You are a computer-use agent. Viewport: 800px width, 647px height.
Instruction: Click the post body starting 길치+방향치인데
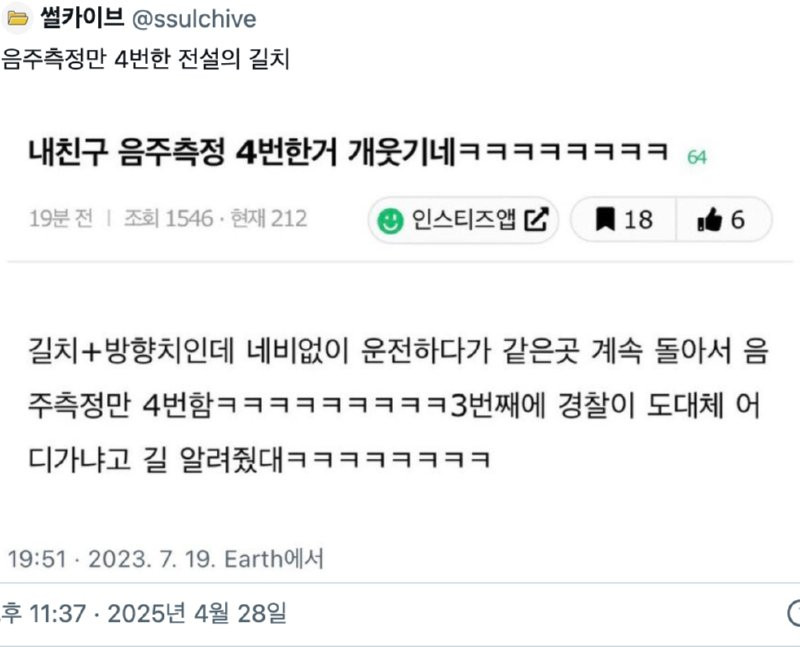click(398, 405)
